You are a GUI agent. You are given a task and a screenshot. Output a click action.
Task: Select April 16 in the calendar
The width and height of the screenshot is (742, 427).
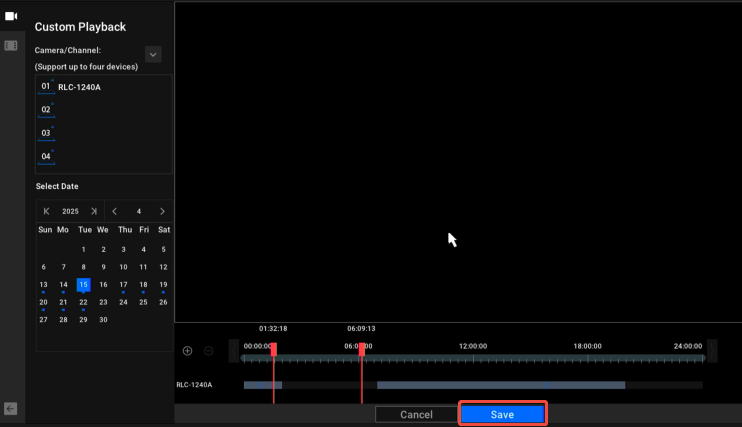coord(103,285)
